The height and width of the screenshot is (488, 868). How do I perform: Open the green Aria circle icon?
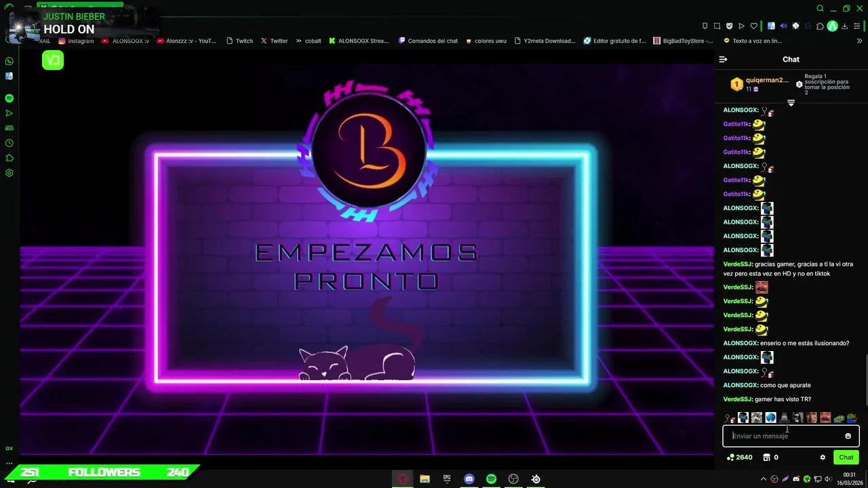832,26
